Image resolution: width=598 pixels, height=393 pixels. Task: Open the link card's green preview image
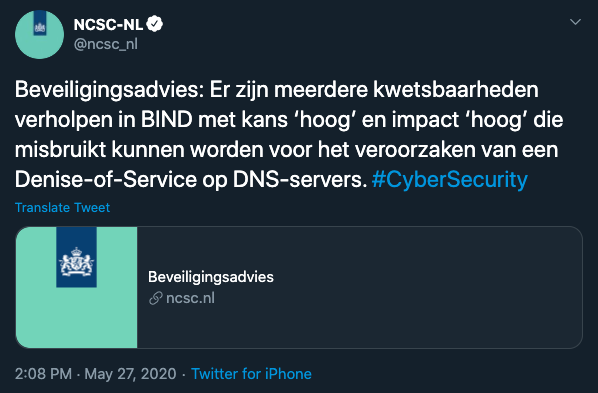click(76, 287)
